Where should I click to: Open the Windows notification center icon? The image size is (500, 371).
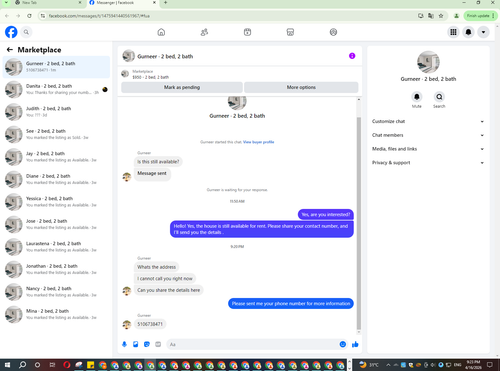(x=490, y=365)
